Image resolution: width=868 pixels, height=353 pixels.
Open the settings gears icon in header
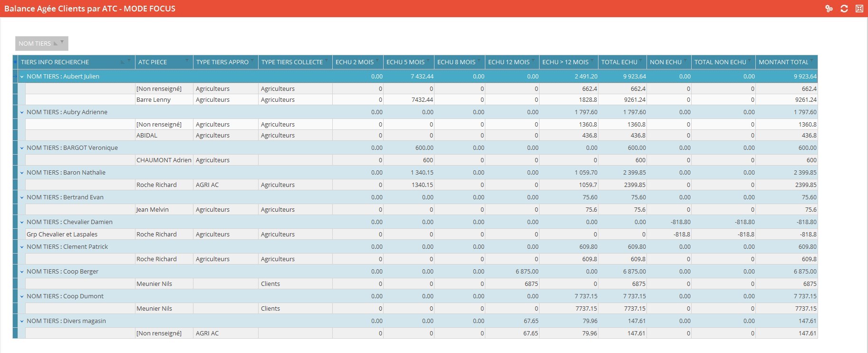(829, 9)
